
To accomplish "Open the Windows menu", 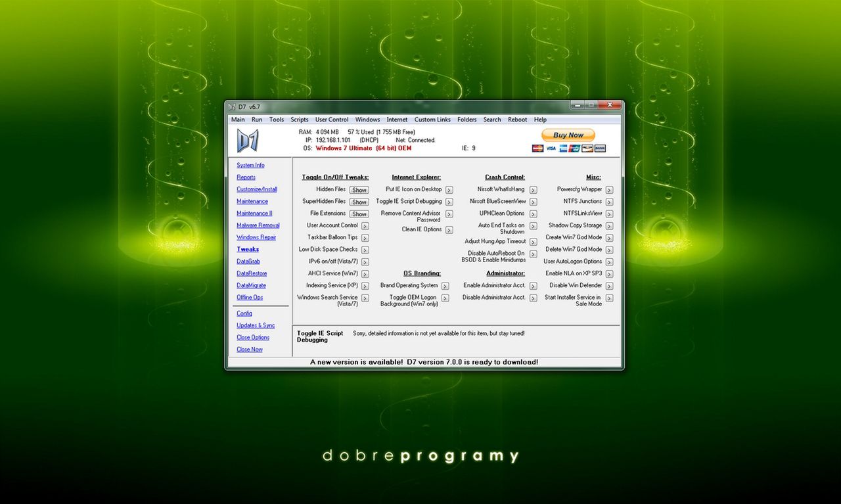I will [367, 120].
